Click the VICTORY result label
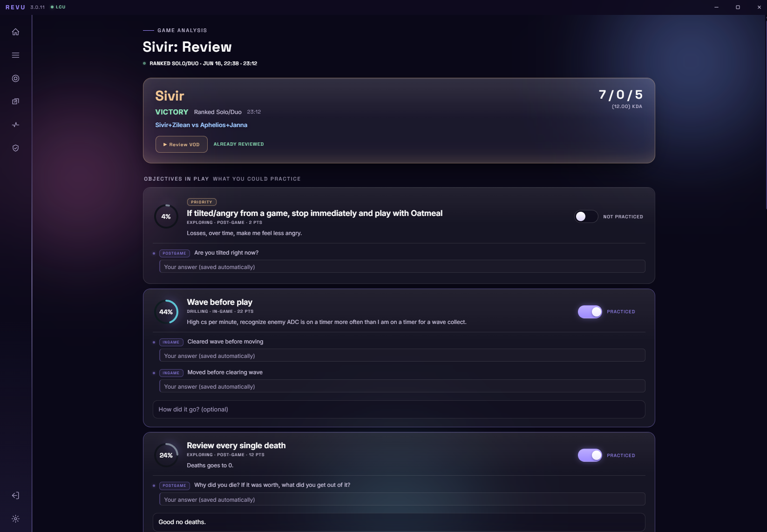This screenshot has height=532, width=767. coord(171,112)
